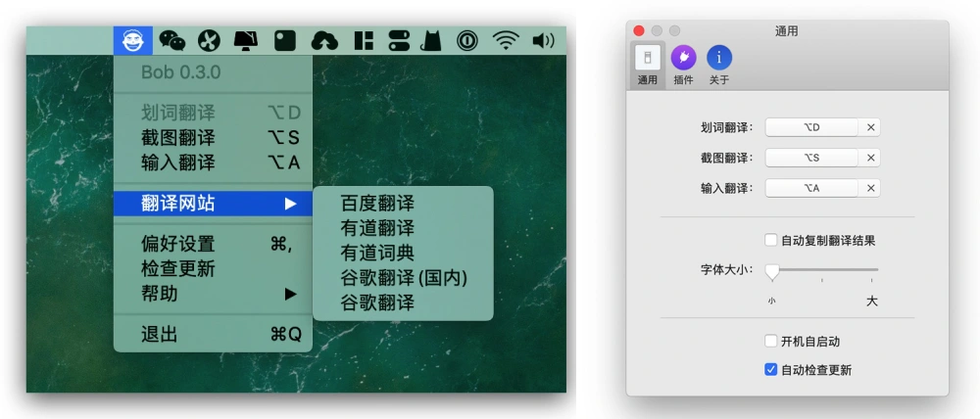Screen dimensions: 980x419
Task: Clear the 划词翻译 shortcut with X
Action: click(870, 127)
